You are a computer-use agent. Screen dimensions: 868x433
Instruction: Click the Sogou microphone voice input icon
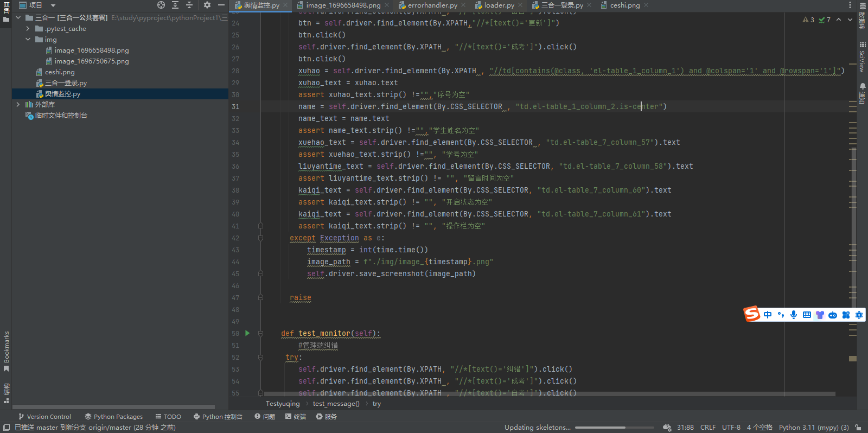tap(794, 315)
